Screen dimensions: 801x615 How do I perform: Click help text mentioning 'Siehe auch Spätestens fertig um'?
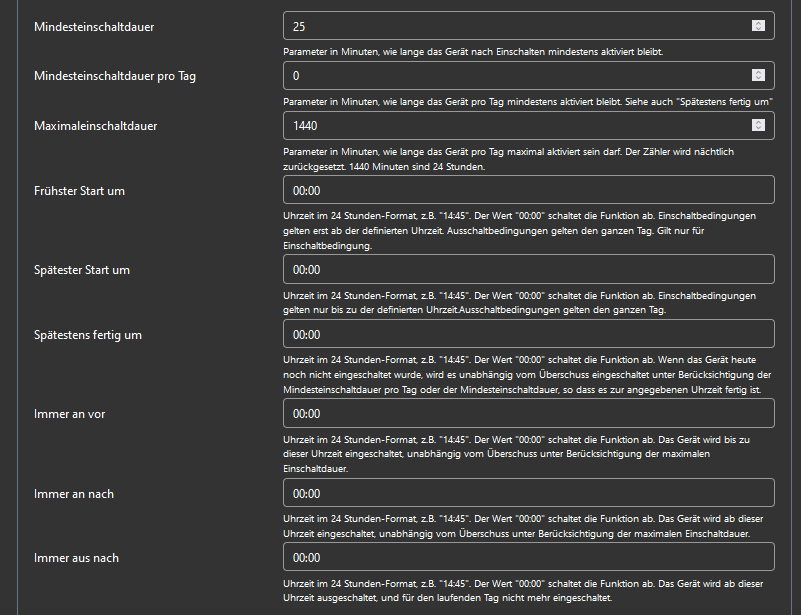(528, 102)
